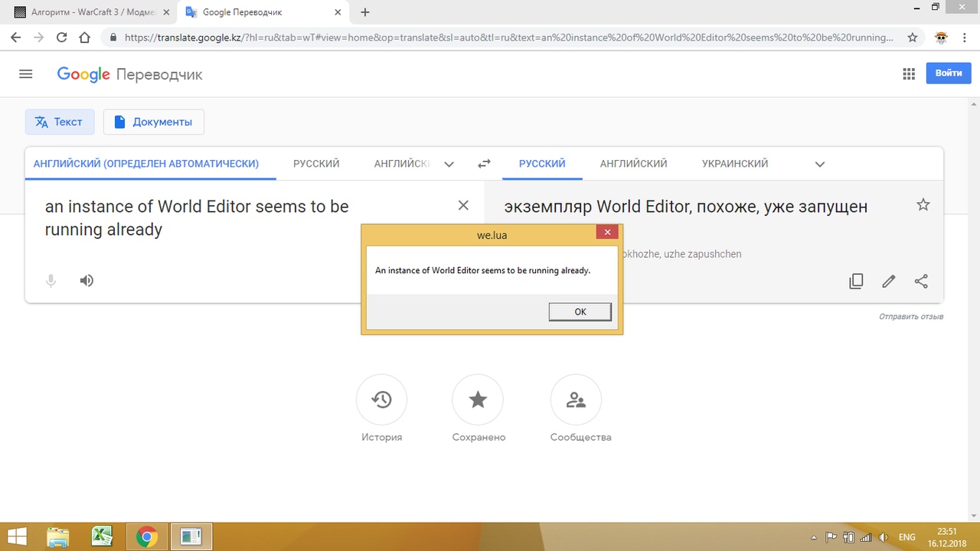Image resolution: width=980 pixels, height=551 pixels.
Task: Go forward in browser history
Action: [38, 37]
